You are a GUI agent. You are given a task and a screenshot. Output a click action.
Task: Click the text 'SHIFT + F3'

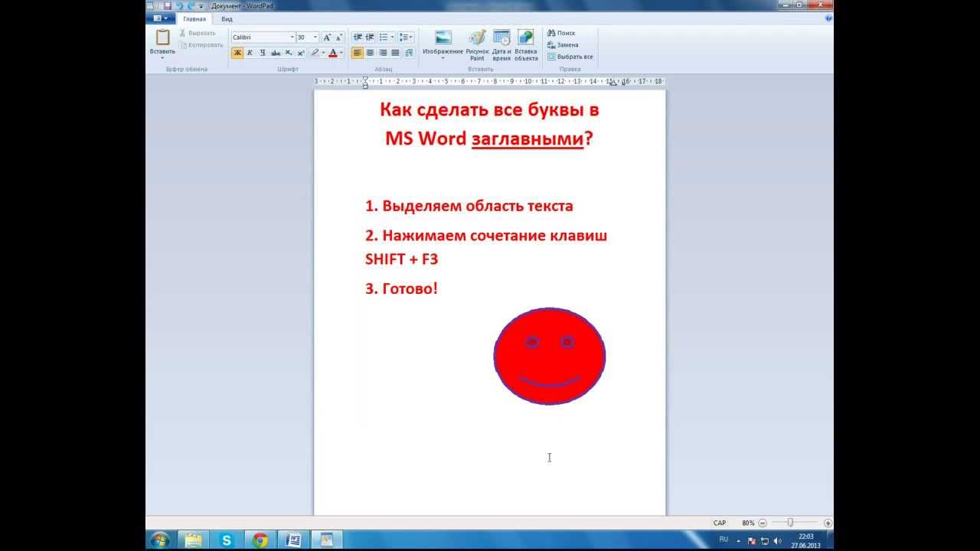pos(402,259)
